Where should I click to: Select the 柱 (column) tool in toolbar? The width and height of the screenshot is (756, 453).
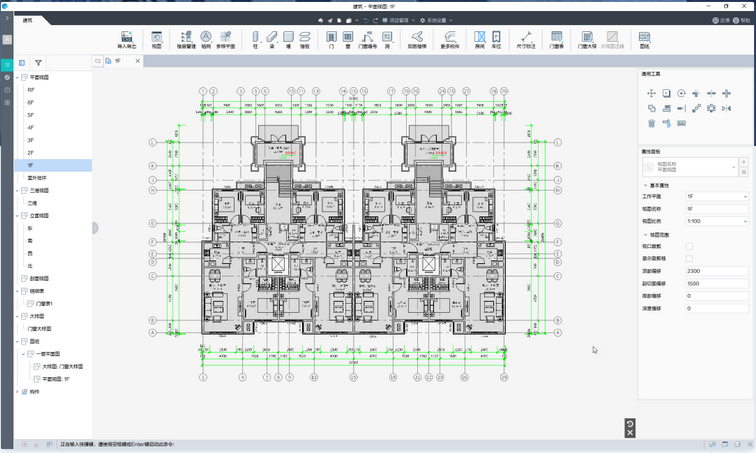coord(255,39)
